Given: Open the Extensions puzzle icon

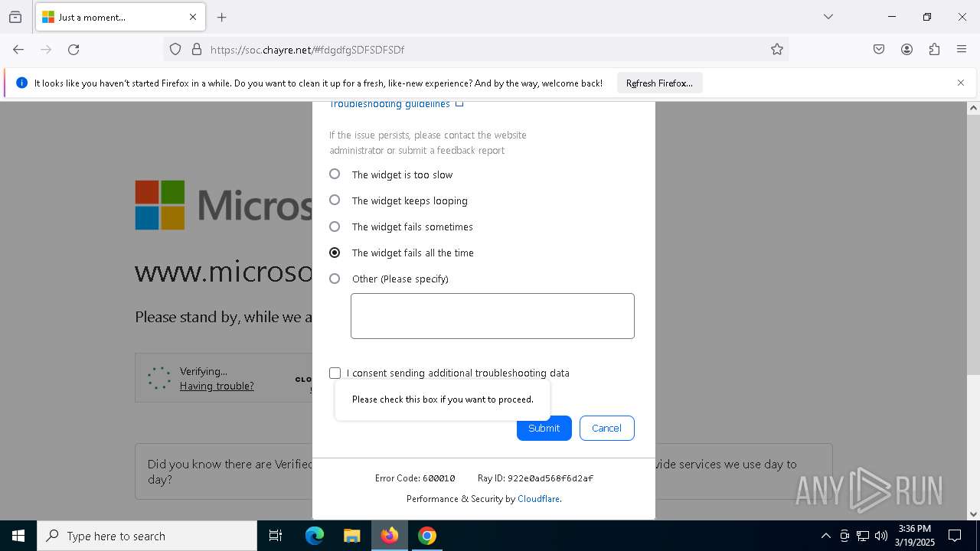Looking at the screenshot, I should click(x=934, y=49).
